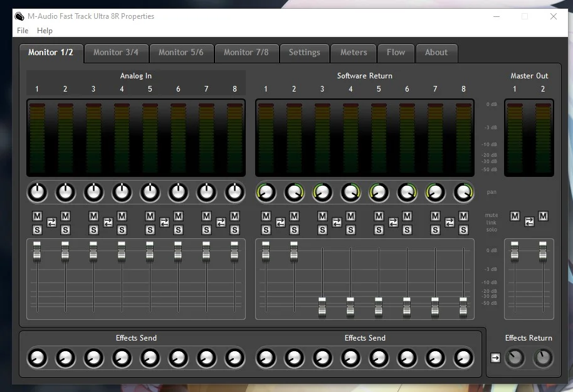The width and height of the screenshot is (573, 392).
Task: Click the Analog In 3 level meter
Action: point(93,137)
